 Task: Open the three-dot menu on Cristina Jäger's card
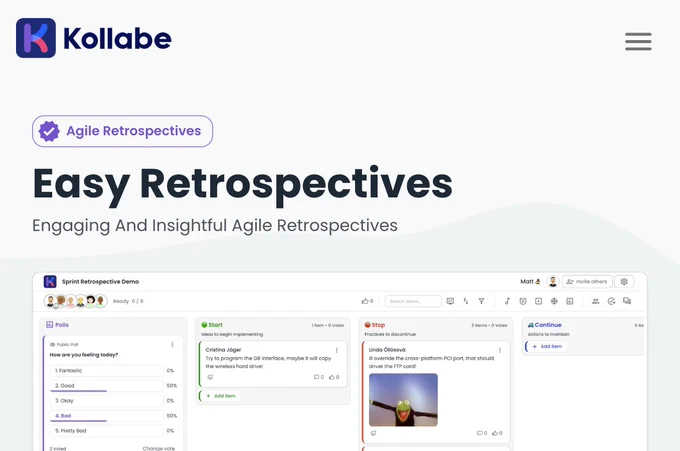(x=337, y=350)
